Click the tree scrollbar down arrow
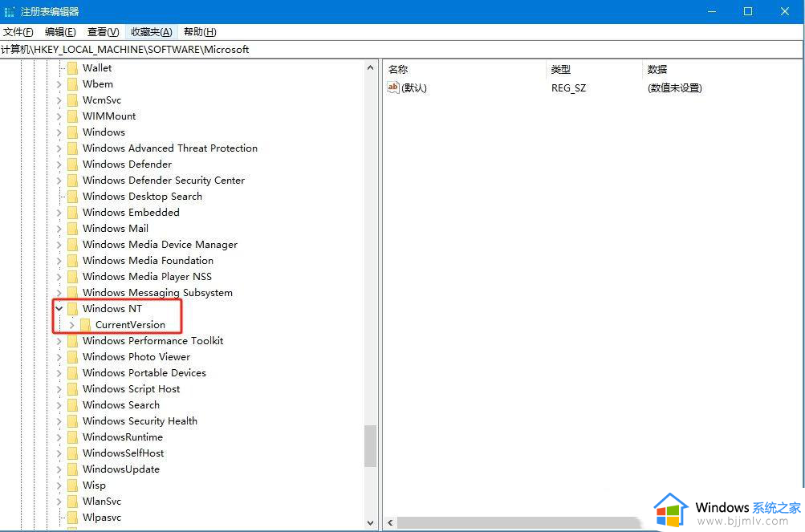The height and width of the screenshot is (532, 805). click(370, 522)
